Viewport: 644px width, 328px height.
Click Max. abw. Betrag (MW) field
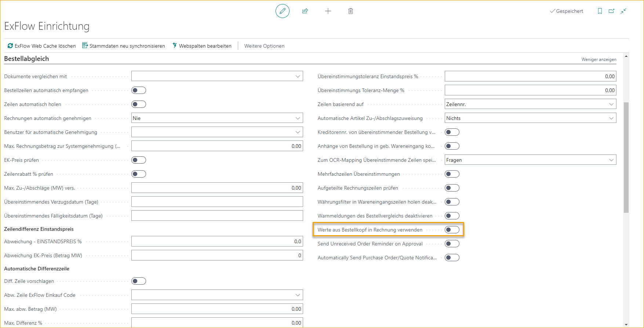217,309
